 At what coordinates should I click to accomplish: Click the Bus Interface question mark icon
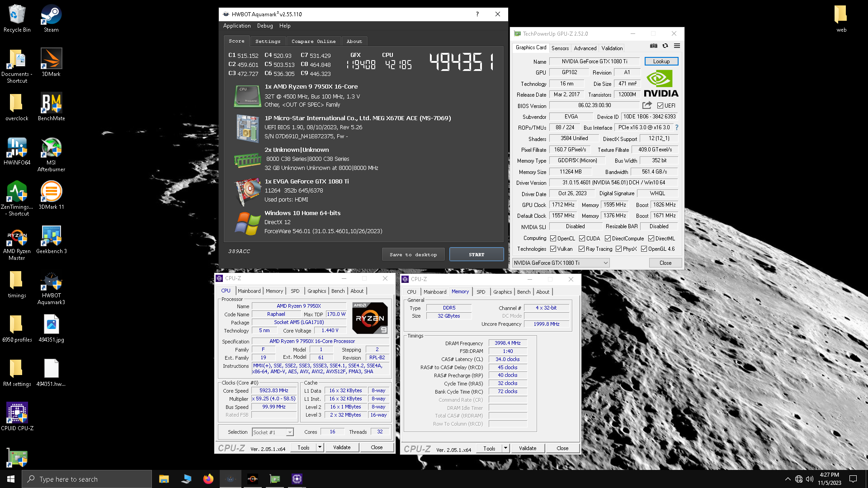coord(677,127)
